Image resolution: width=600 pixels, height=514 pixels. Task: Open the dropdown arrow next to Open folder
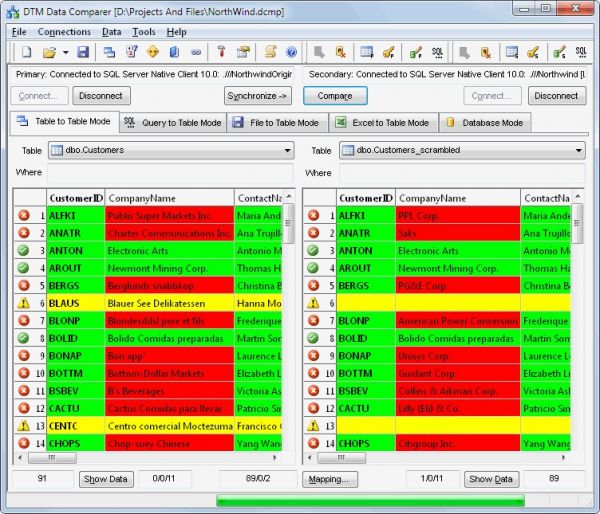point(64,52)
